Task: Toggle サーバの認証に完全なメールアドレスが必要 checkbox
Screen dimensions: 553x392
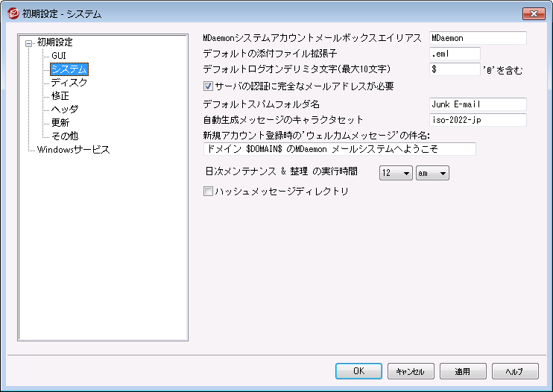Action: [x=209, y=86]
